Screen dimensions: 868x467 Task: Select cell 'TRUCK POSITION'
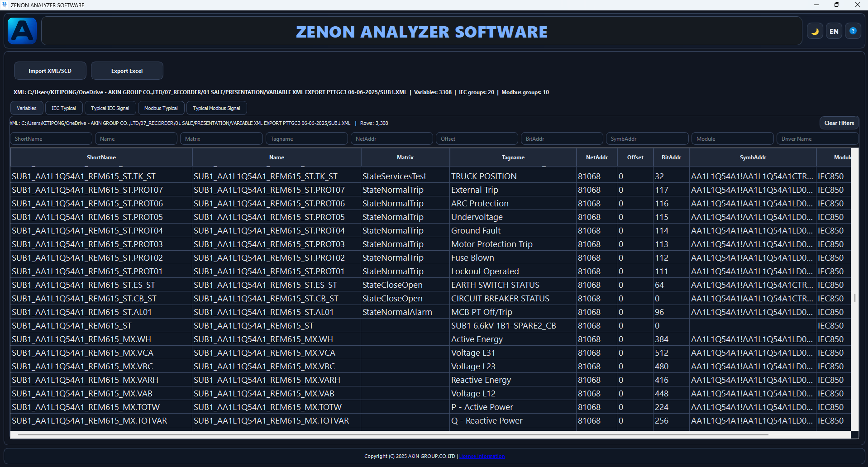click(x=513, y=176)
